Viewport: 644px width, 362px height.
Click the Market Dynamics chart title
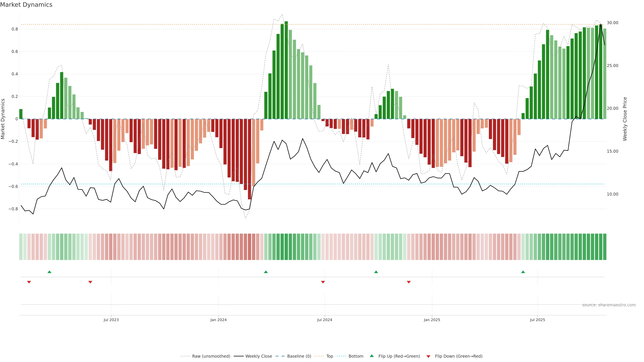click(26, 5)
